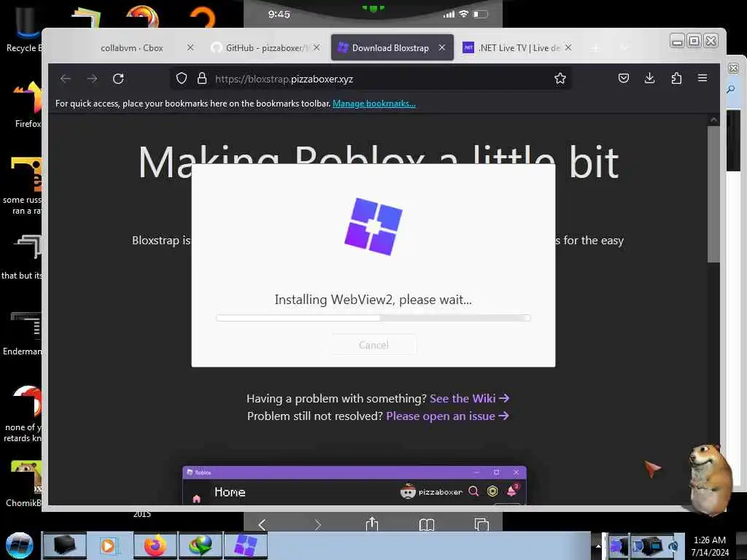Image resolution: width=747 pixels, height=560 pixels.
Task: Bookmark this page with the star
Action: (x=560, y=79)
